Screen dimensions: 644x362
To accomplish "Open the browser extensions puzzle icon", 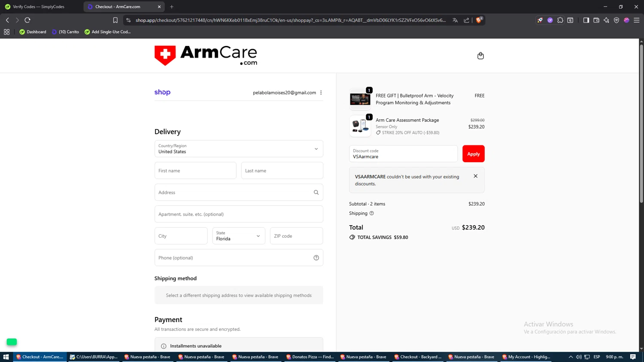I will (560, 20).
